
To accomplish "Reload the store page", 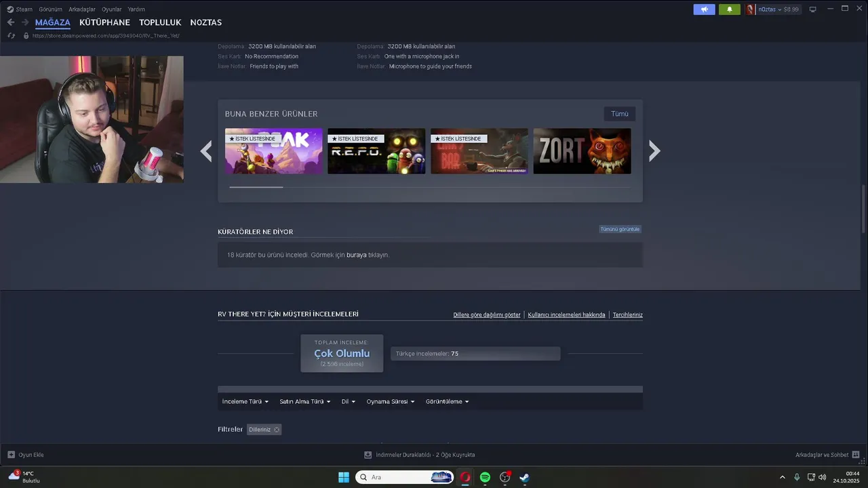I will 11,35.
